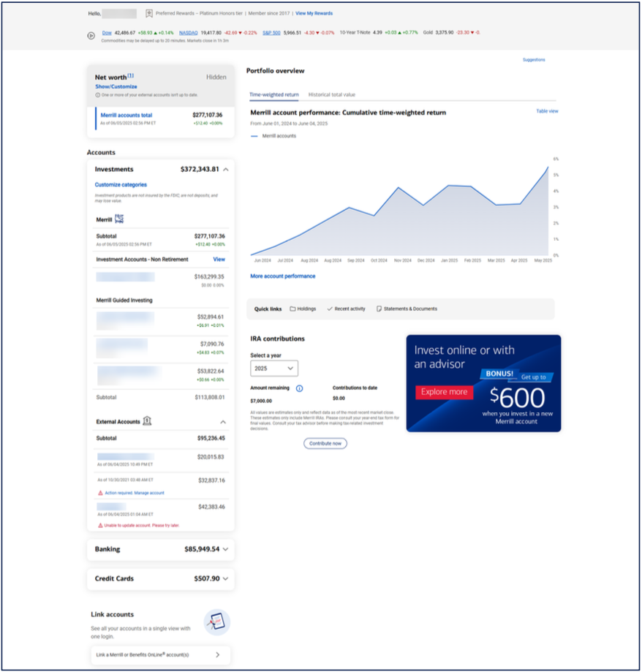Screen dimensions: 642x672
Task: Click the info icon beside external accounts notice
Action: [98, 95]
